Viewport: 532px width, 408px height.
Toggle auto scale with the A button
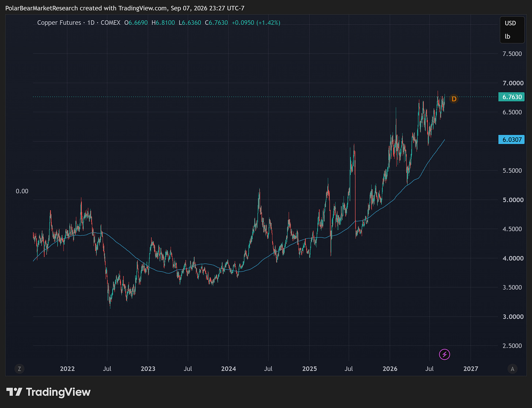click(x=512, y=369)
